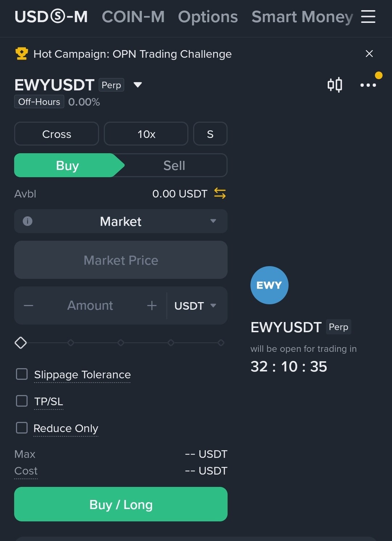Decrease amount with the minus icon
The width and height of the screenshot is (392, 541).
tap(28, 306)
